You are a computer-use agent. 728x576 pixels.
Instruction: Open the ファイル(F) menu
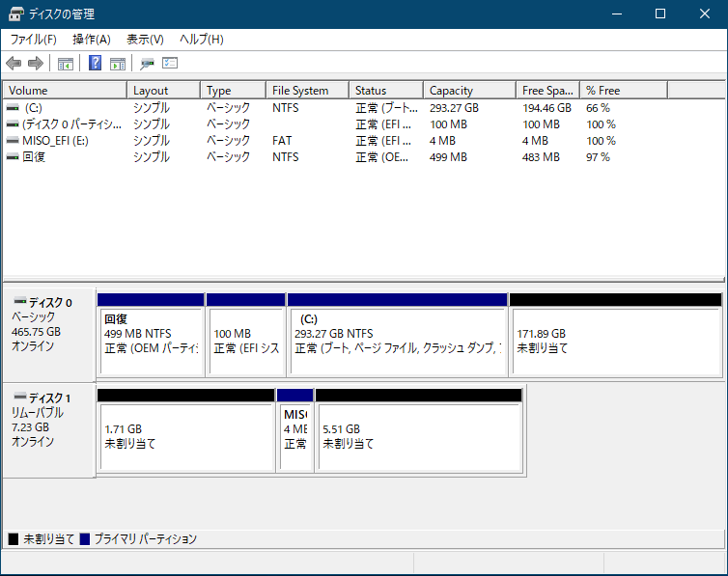[33, 40]
